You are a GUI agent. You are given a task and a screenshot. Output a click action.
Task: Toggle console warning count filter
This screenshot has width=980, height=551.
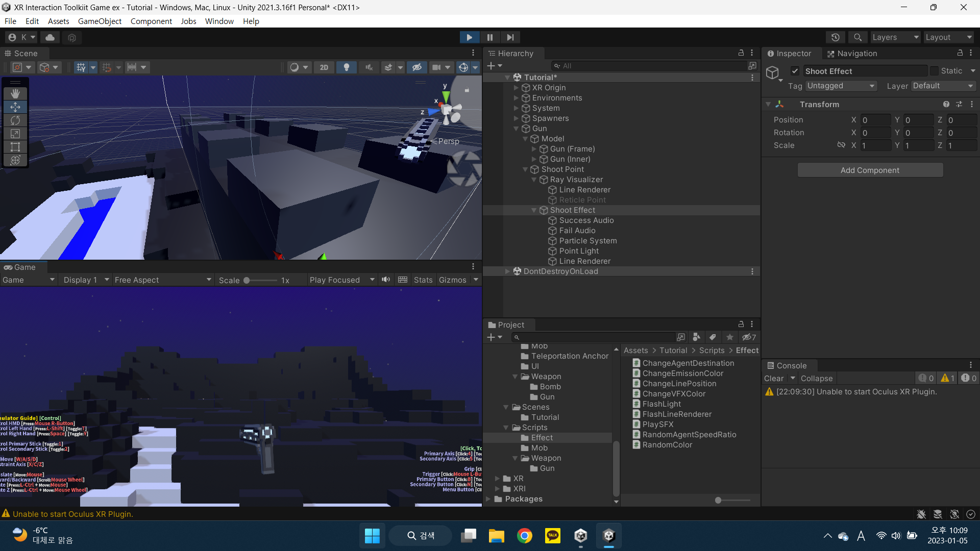point(948,378)
